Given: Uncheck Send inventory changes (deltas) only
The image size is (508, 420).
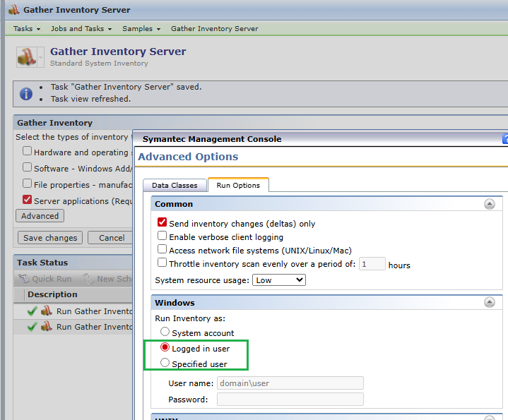Looking at the screenshot, I should [162, 222].
